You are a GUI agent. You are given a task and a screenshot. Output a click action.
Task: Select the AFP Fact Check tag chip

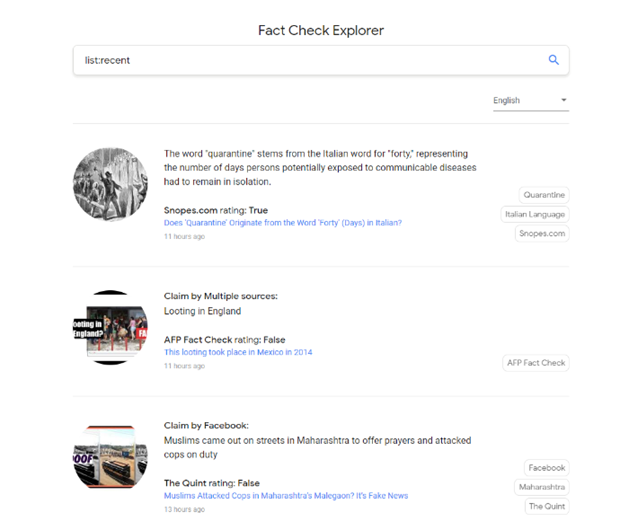point(536,363)
